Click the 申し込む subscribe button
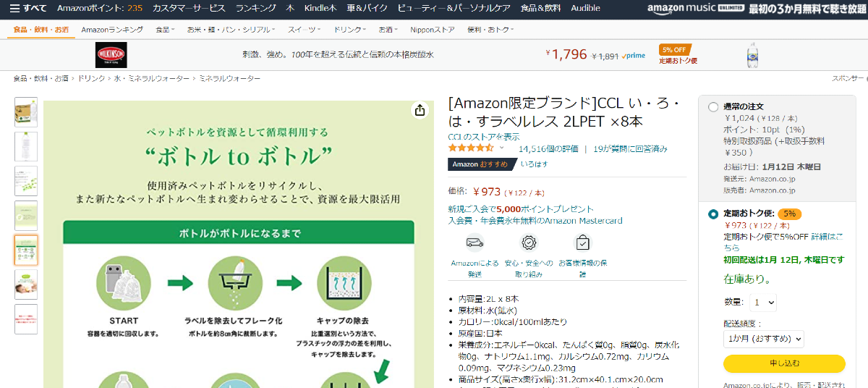868x388 pixels. [784, 363]
